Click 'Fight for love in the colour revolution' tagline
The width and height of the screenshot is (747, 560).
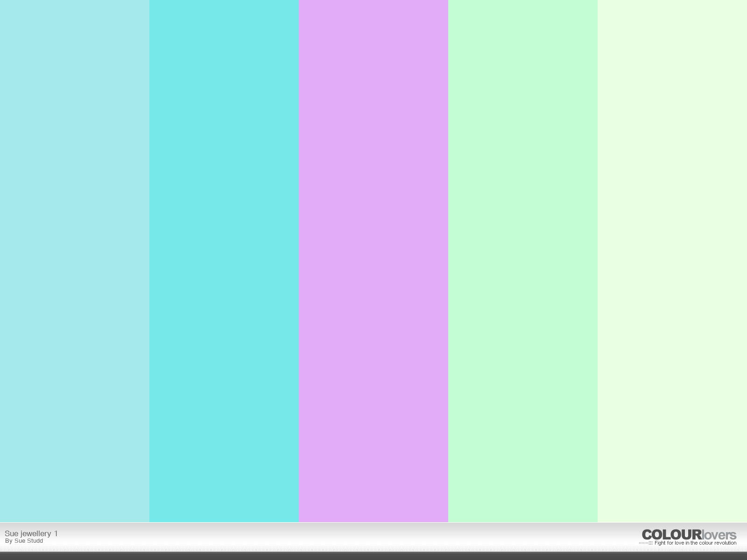click(x=695, y=543)
